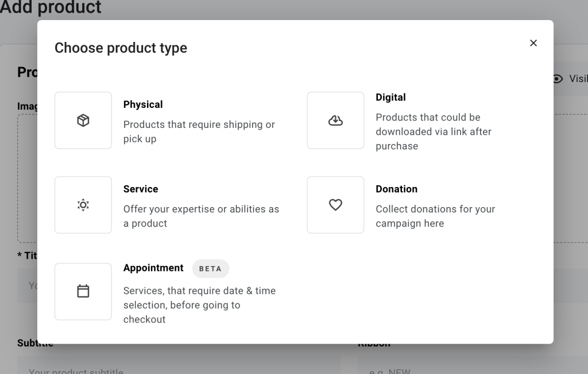Click the product title input field

[x=26, y=285]
